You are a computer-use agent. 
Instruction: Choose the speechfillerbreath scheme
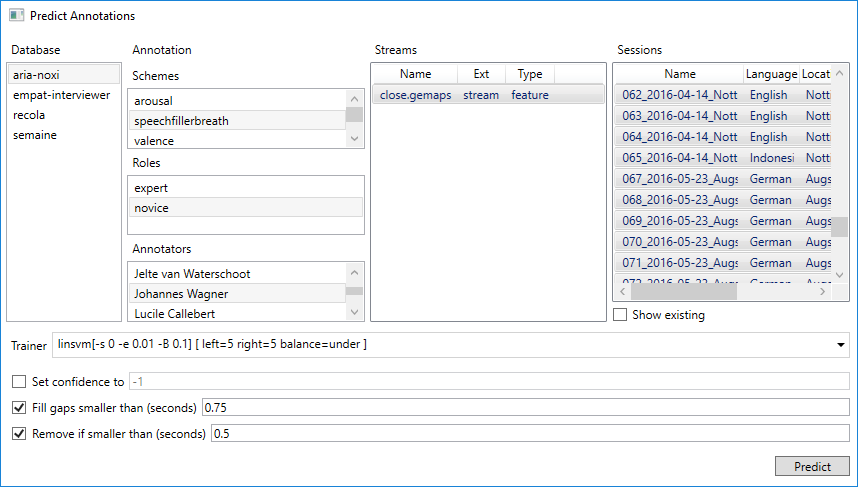(x=237, y=120)
